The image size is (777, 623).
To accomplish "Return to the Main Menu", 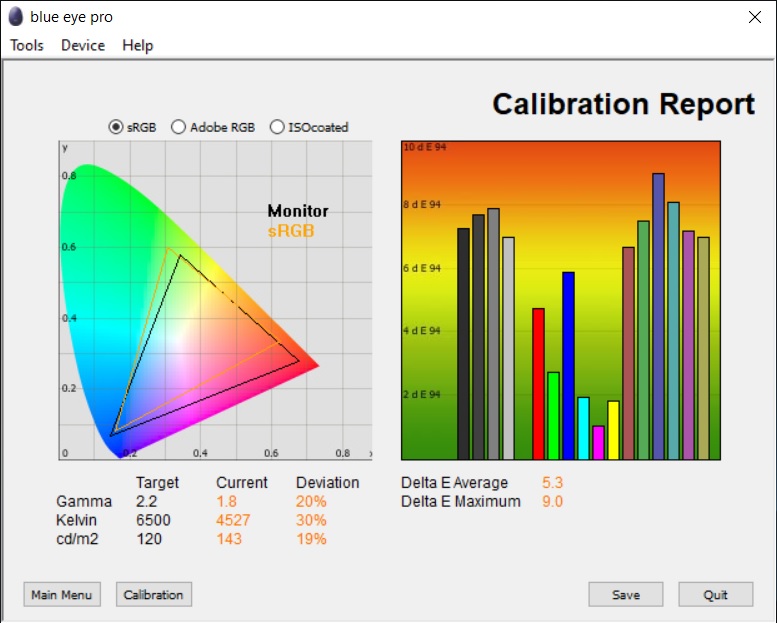I will pos(62,594).
